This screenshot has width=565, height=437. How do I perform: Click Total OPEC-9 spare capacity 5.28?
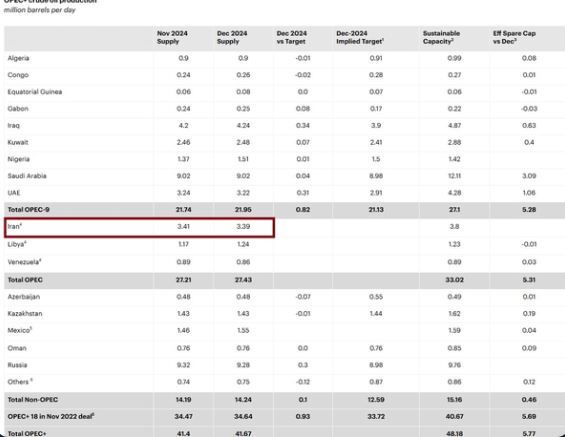[x=529, y=209]
